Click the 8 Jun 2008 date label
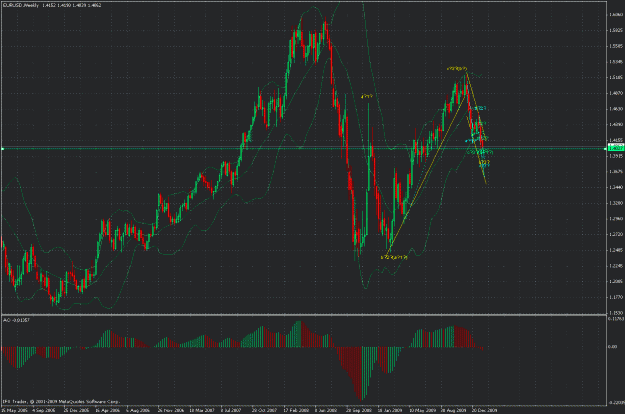 point(326,410)
